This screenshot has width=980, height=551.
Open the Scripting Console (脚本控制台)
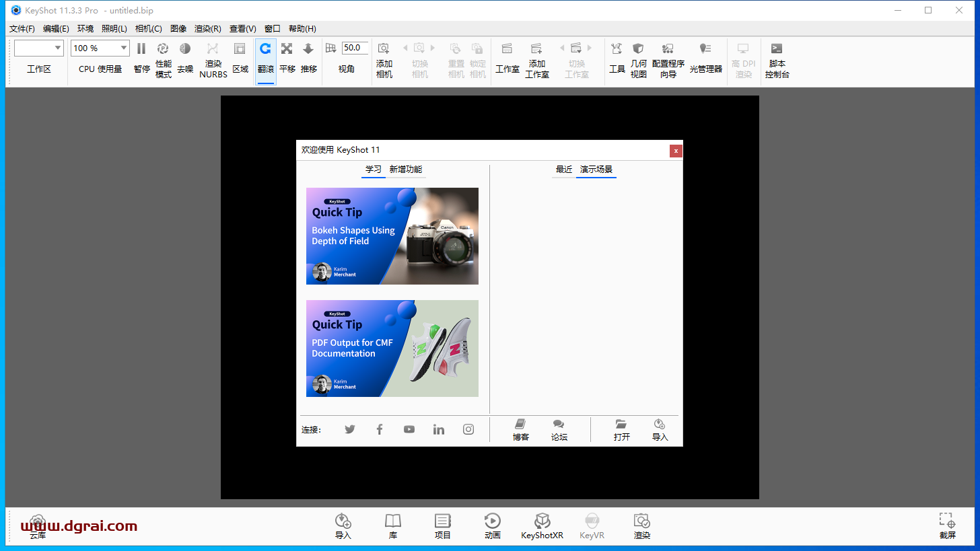coord(777,49)
